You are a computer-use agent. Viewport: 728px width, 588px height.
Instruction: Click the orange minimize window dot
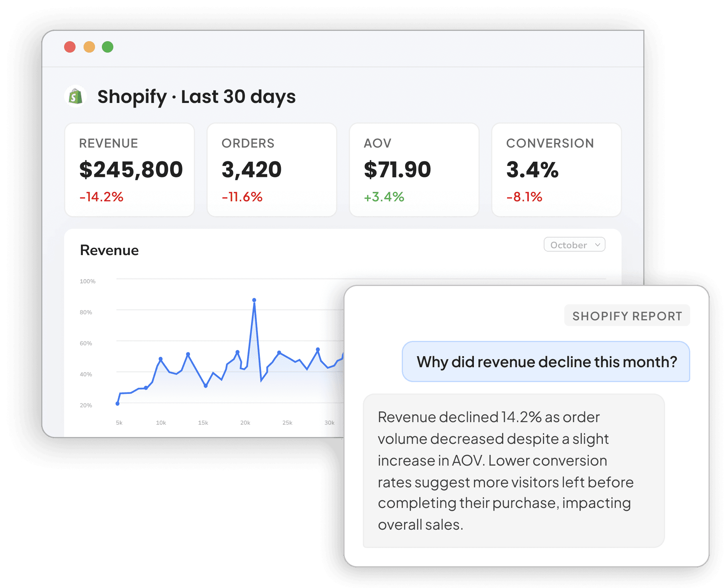coord(89,47)
